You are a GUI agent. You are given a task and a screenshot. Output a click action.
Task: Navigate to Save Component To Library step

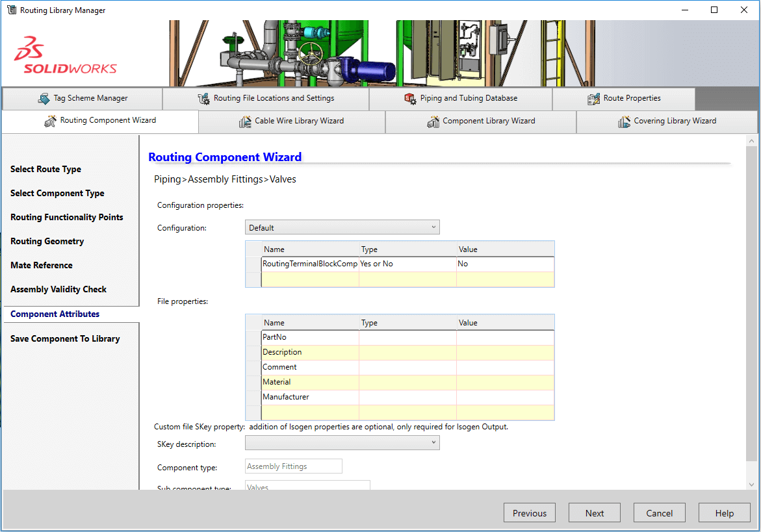pyautogui.click(x=65, y=338)
